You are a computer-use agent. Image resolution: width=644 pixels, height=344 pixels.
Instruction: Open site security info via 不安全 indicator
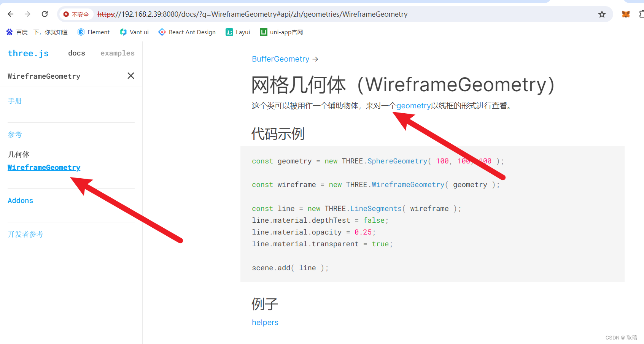pyautogui.click(x=76, y=14)
